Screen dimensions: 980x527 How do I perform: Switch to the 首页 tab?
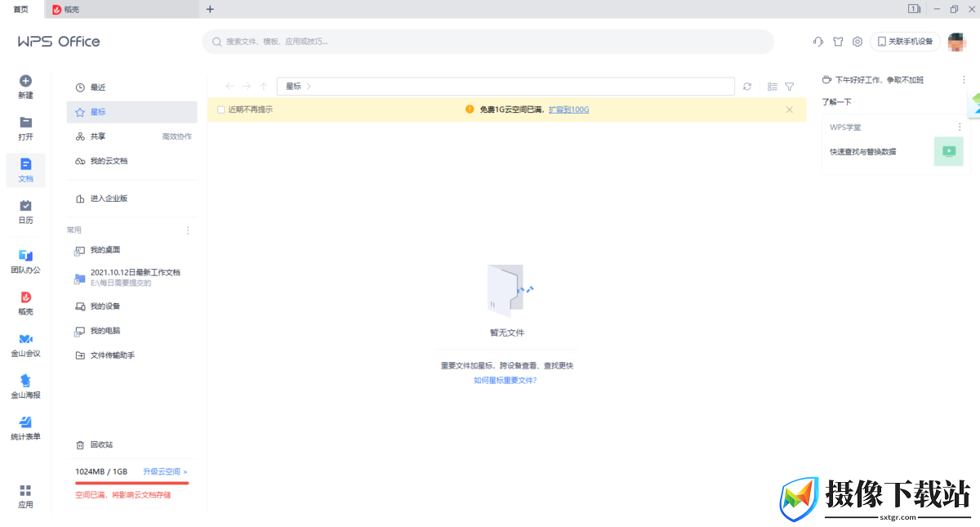tap(21, 9)
